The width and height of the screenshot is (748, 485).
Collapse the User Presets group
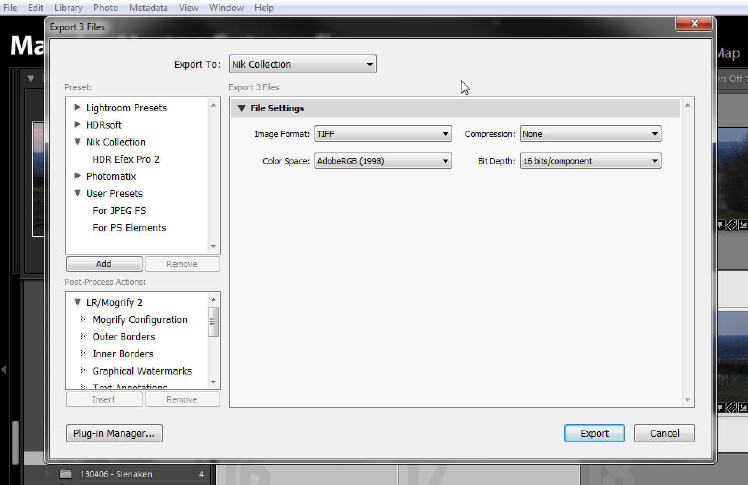tap(77, 193)
